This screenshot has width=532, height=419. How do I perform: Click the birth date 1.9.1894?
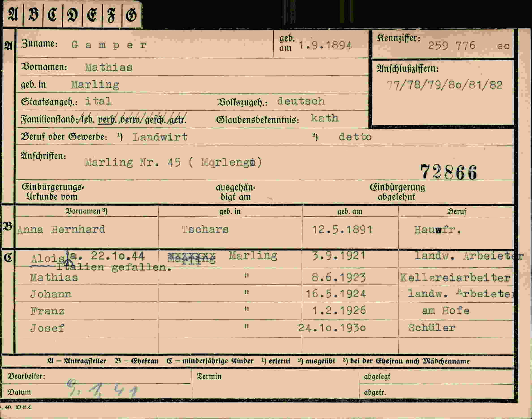pyautogui.click(x=325, y=45)
